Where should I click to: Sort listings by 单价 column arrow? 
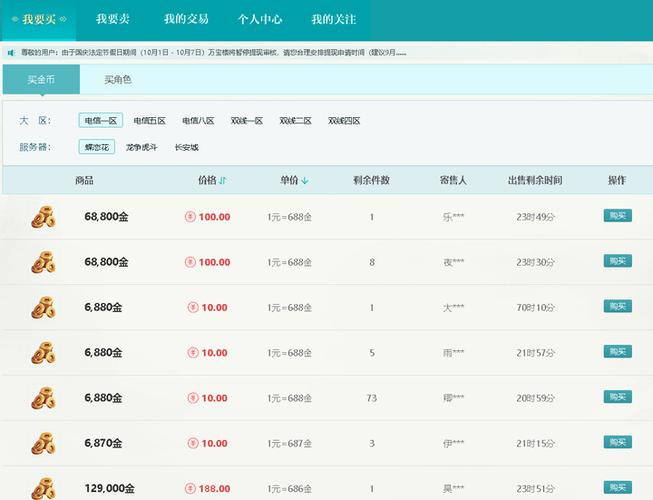pos(305,180)
